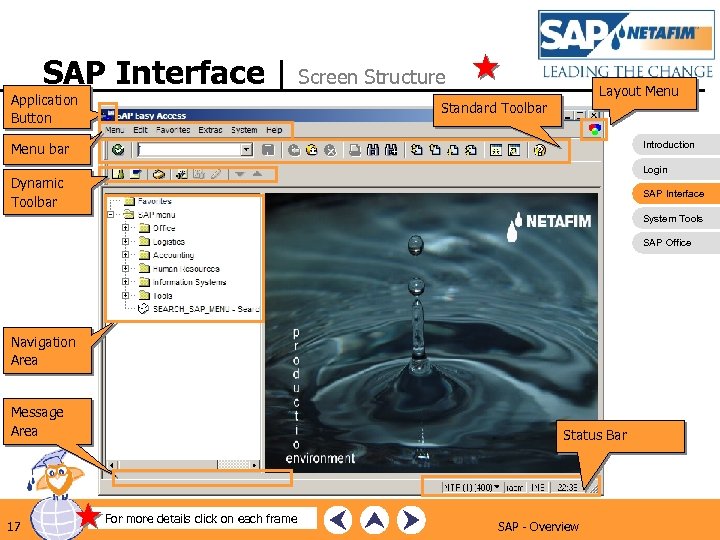Click the next slide right arrow button
This screenshot has height=540, width=720.
(411, 520)
